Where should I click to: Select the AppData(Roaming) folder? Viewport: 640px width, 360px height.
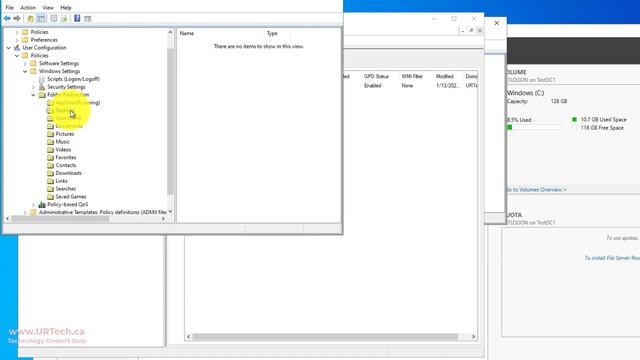78,102
